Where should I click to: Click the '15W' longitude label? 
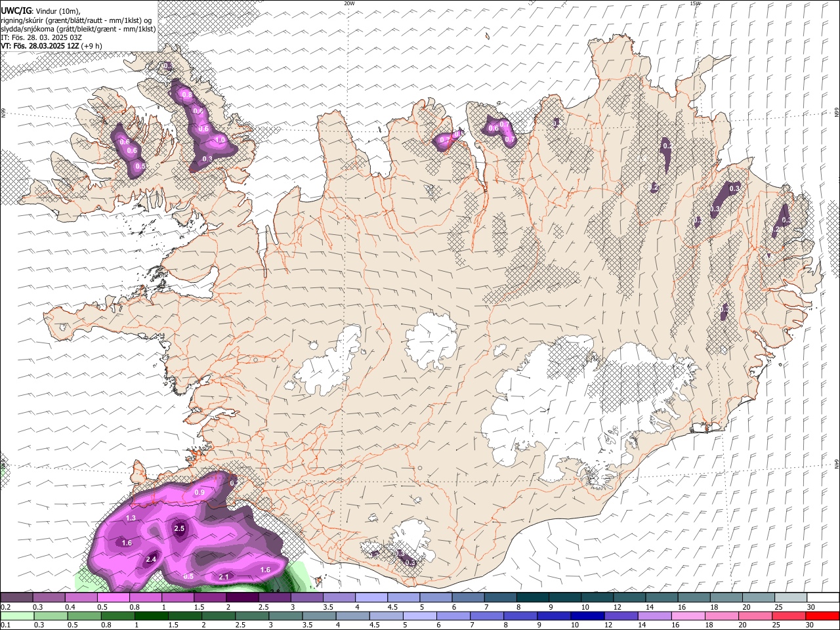[x=695, y=3]
